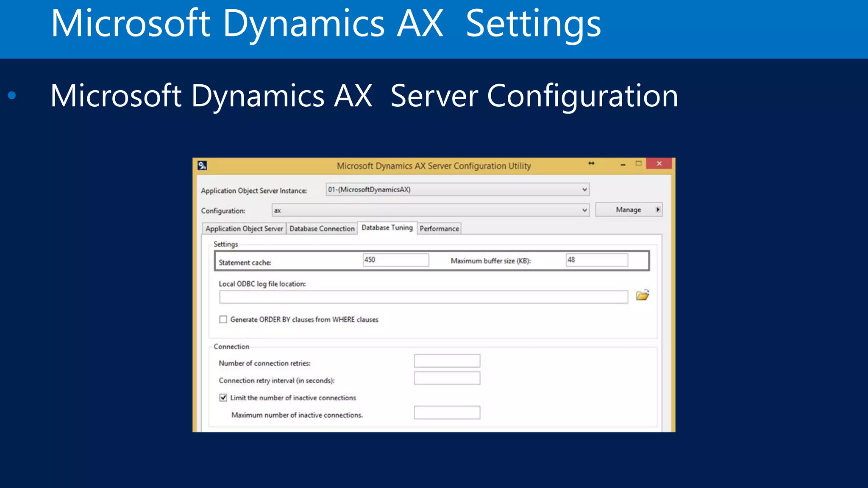Viewport: 868px width, 488px height.
Task: Switch to Database Connection tab
Action: (x=322, y=229)
